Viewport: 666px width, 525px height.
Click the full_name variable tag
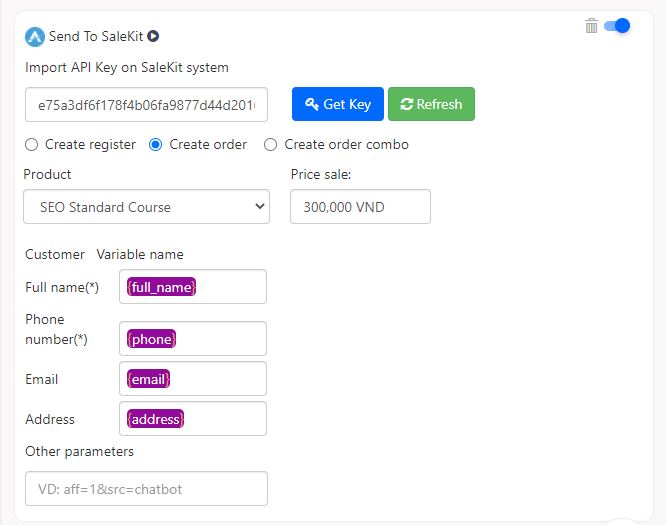point(161,287)
